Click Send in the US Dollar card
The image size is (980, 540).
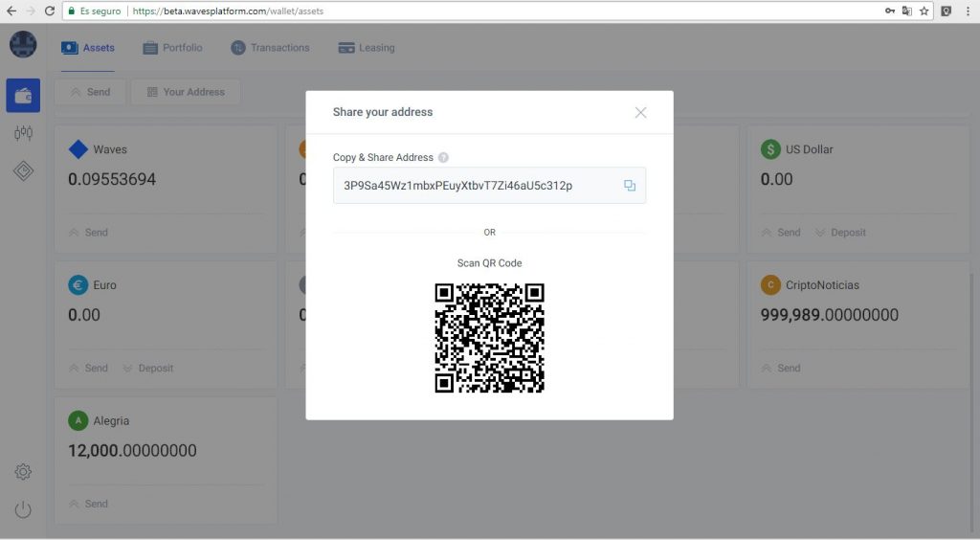tap(781, 233)
